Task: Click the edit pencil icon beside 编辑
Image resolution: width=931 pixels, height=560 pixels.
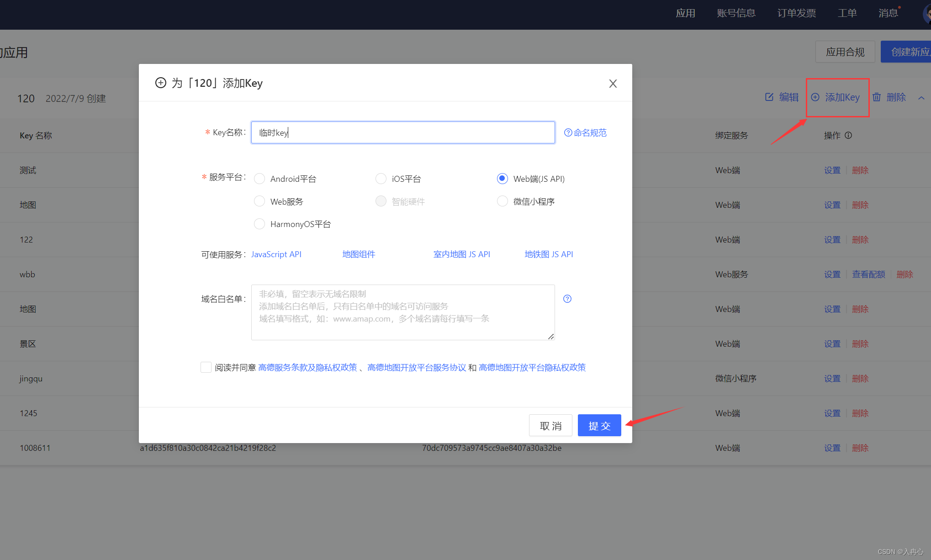Action: (769, 97)
